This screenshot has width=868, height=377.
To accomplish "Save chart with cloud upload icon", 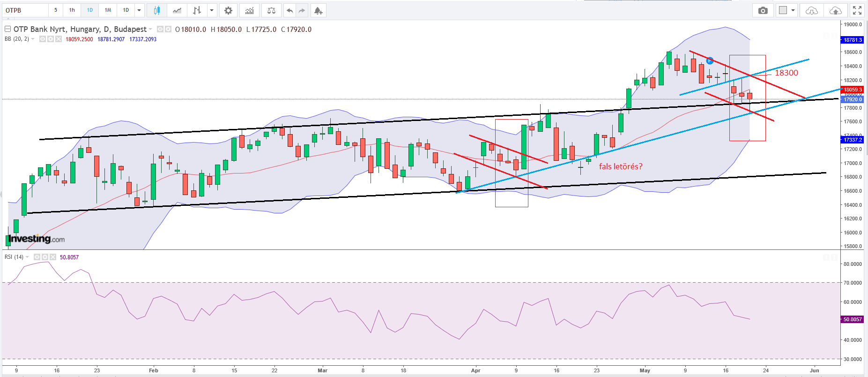I will (835, 10).
